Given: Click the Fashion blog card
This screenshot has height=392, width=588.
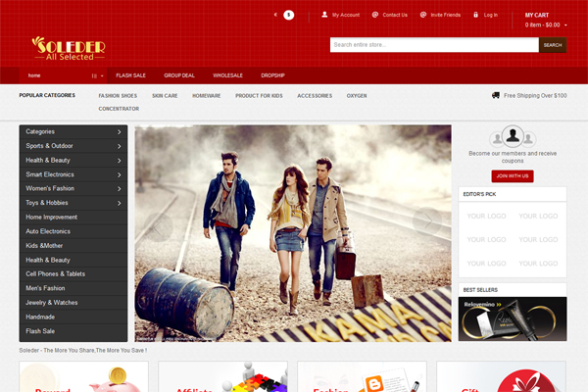Looking at the screenshot, I should 362,376.
